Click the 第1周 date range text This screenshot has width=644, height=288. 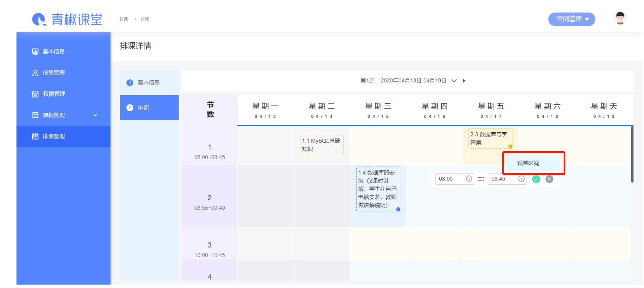coord(403,81)
